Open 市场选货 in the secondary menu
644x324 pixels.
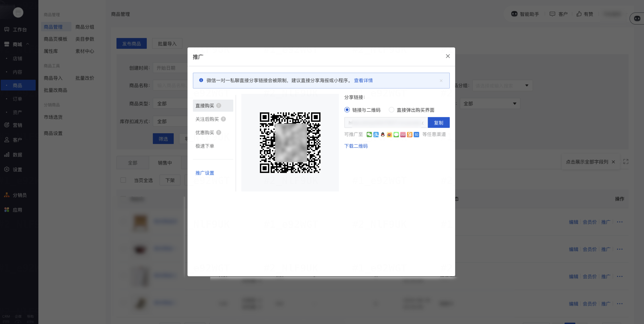pyautogui.click(x=53, y=117)
